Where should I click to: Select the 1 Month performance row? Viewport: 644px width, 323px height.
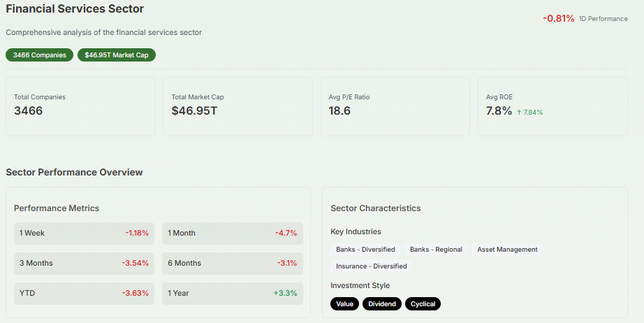pyautogui.click(x=232, y=233)
